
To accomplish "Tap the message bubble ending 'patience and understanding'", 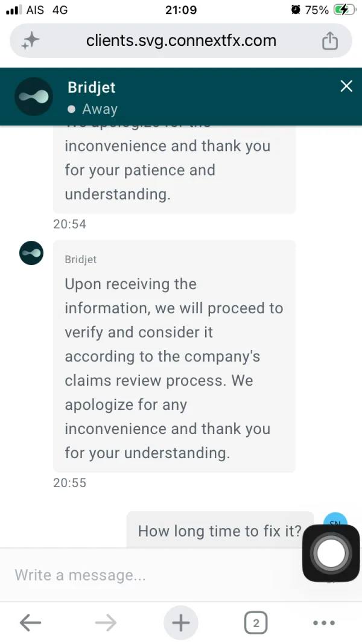I will pos(174,170).
